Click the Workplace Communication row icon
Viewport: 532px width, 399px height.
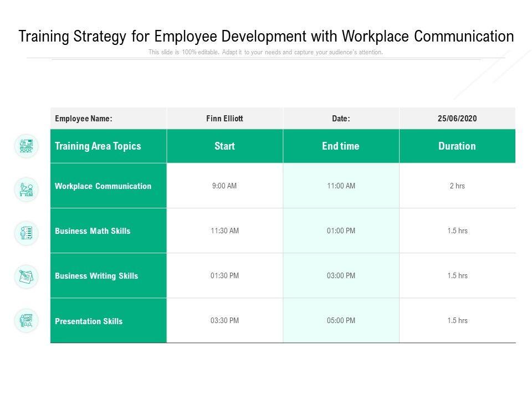26,190
